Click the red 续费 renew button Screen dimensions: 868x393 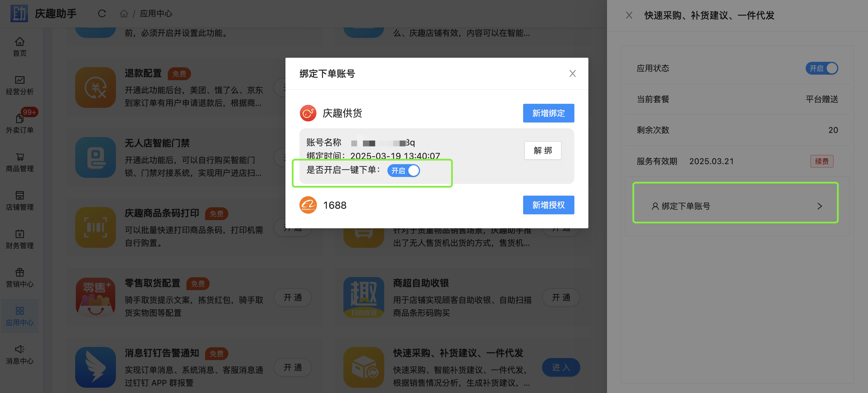click(821, 161)
